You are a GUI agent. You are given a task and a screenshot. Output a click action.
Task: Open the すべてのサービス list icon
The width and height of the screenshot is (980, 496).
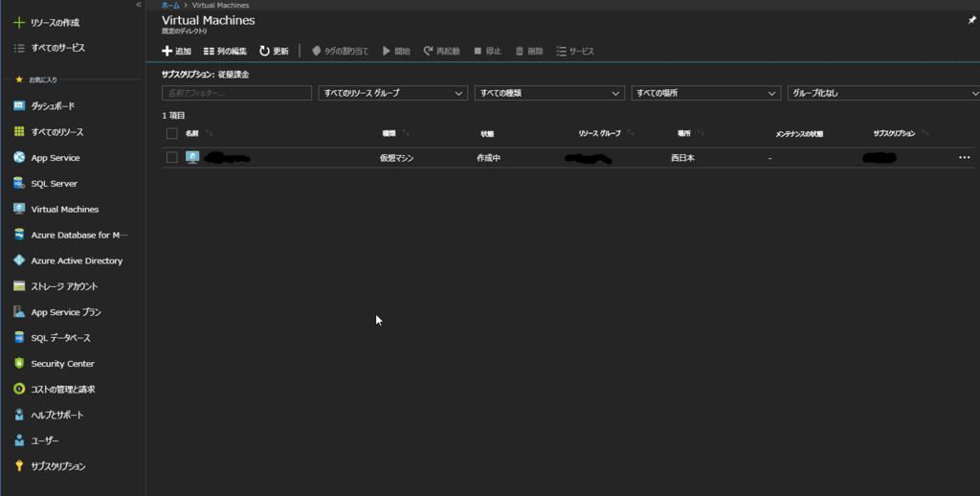coord(19,48)
